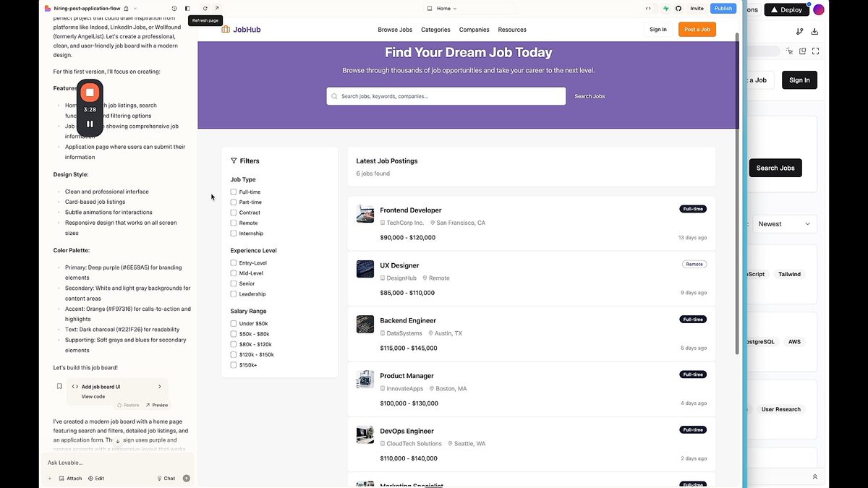Viewport: 868px width, 488px height.
Task: Open Companies nav item
Action: click(474, 30)
